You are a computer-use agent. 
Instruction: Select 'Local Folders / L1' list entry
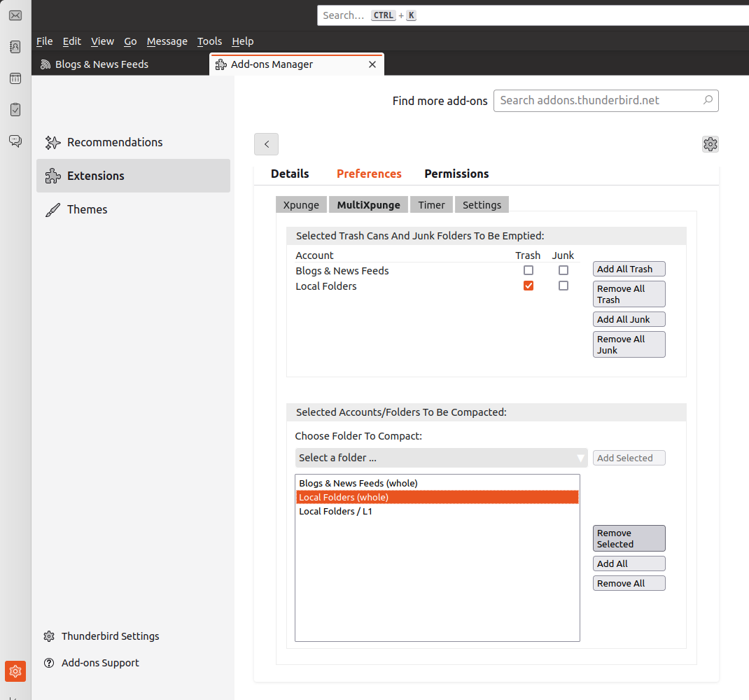point(437,511)
